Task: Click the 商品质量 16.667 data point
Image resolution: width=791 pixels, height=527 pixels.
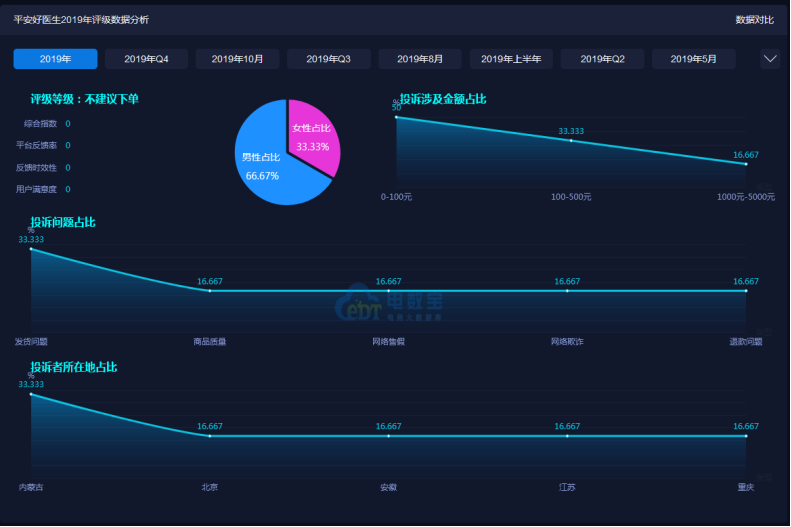Action: click(x=210, y=291)
